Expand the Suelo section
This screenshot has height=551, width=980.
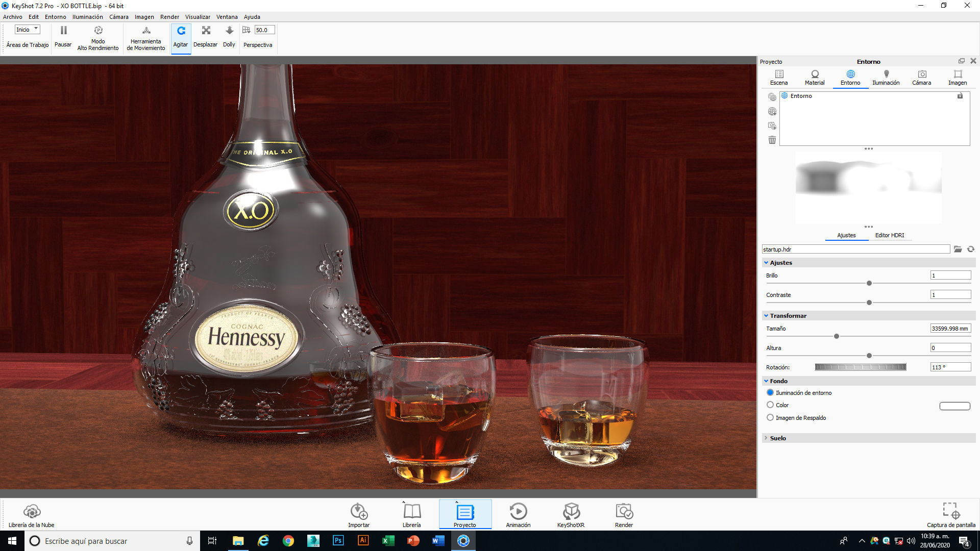766,438
